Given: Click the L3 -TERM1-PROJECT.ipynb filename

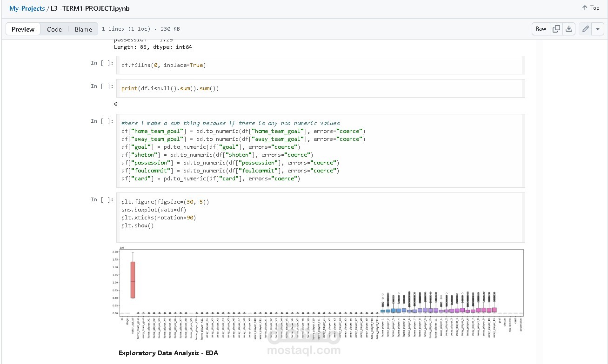Looking at the screenshot, I should 88,8.
